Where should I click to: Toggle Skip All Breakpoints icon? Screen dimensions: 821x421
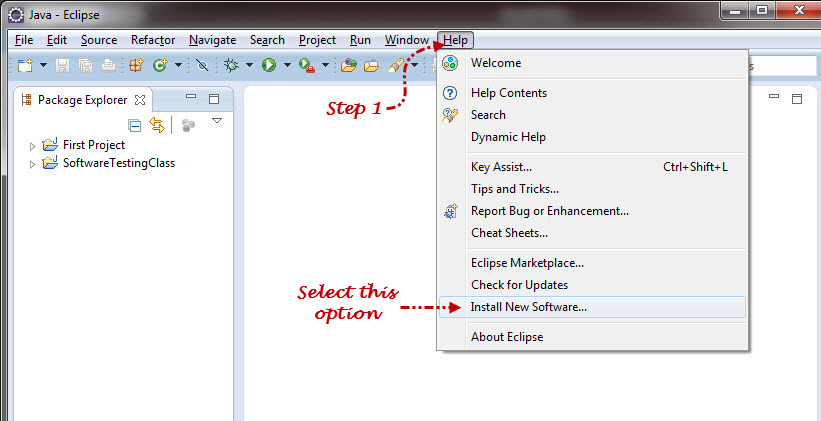[202, 65]
